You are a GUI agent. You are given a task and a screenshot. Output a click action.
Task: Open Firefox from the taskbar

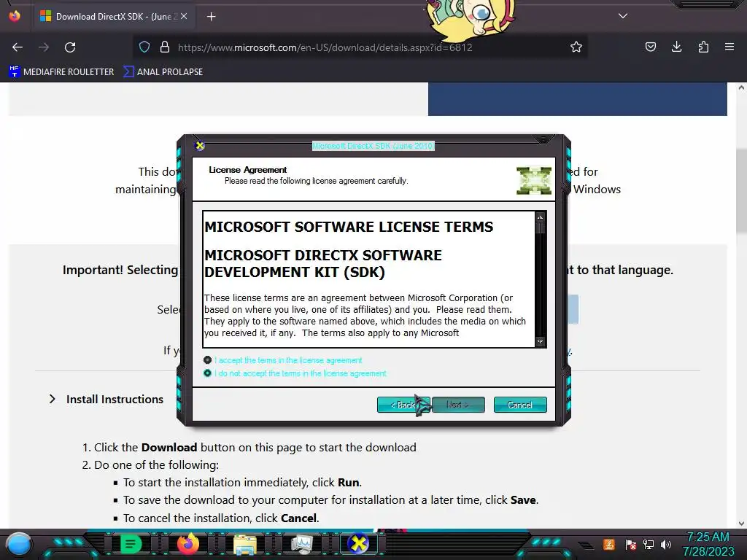187,544
